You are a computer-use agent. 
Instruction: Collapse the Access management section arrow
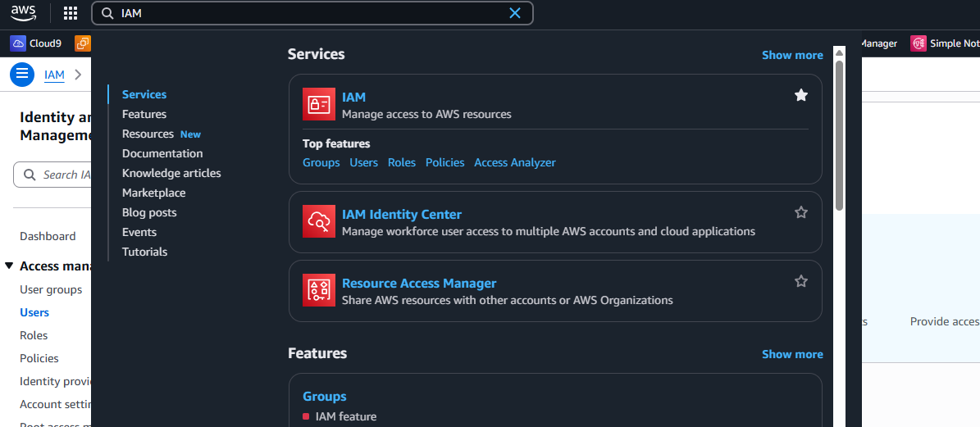click(9, 266)
